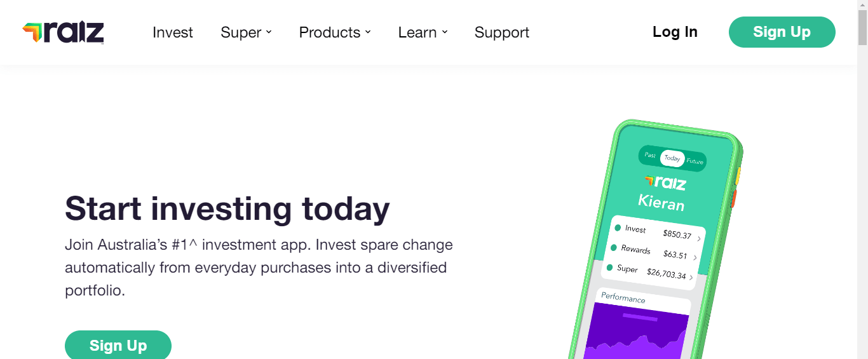The width and height of the screenshot is (868, 359).
Task: Click the arrow next to Invest balance
Action: (x=699, y=239)
